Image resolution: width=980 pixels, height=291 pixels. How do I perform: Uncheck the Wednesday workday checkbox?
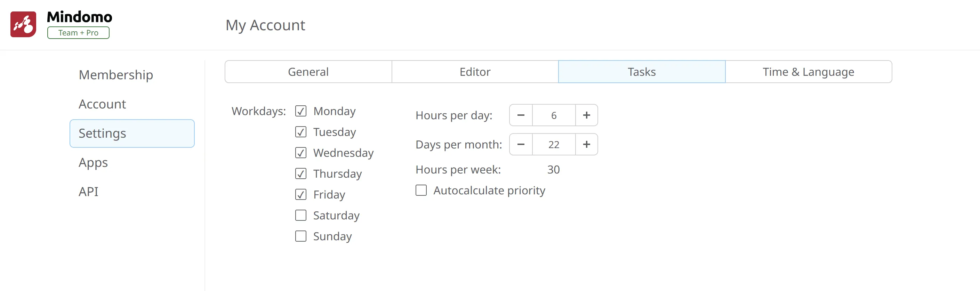click(x=300, y=153)
